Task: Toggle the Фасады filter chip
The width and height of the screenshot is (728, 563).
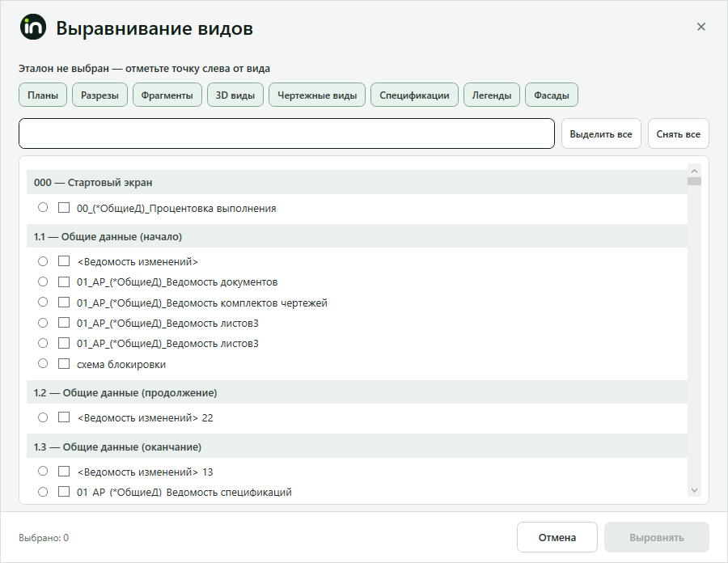Action: click(x=552, y=95)
